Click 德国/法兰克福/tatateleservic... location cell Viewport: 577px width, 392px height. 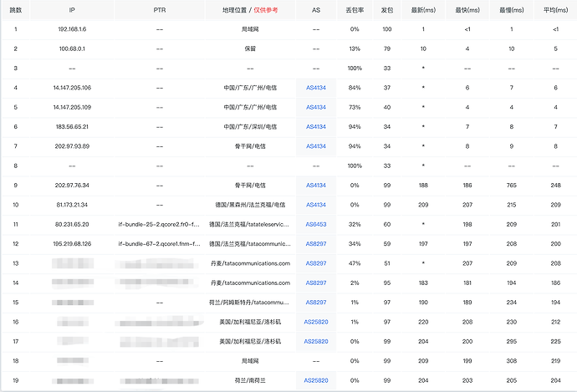(x=250, y=224)
